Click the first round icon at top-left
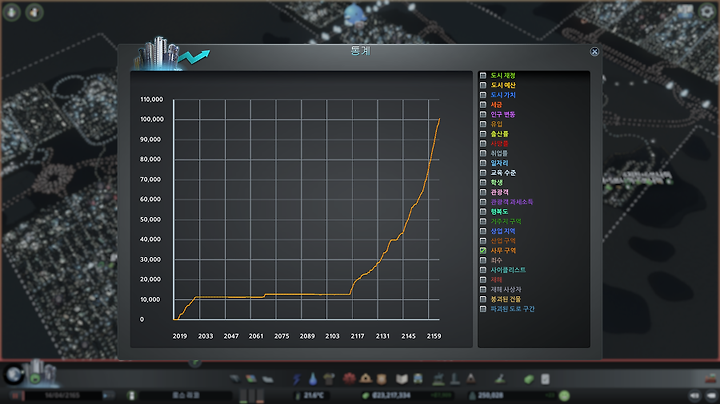The width and height of the screenshot is (720, 404). click(x=11, y=12)
